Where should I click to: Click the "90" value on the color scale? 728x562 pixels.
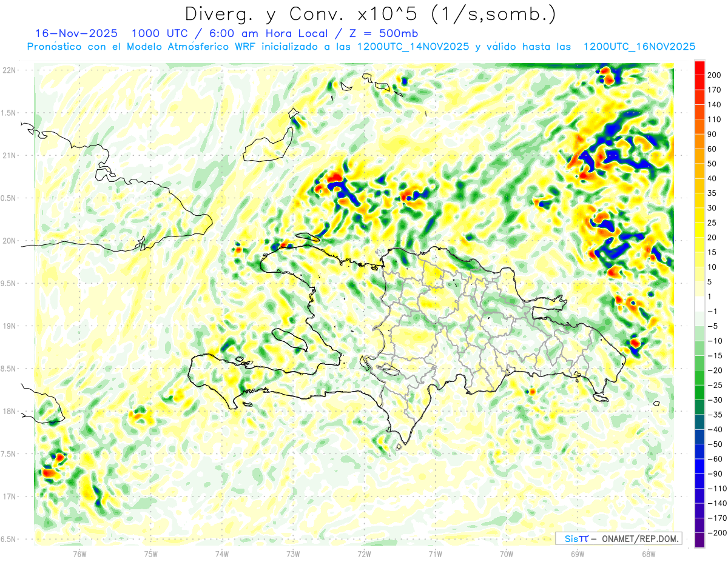coord(713,135)
